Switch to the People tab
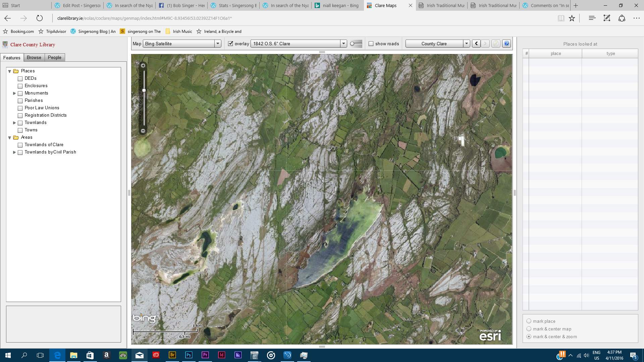The height and width of the screenshot is (362, 644). click(54, 58)
